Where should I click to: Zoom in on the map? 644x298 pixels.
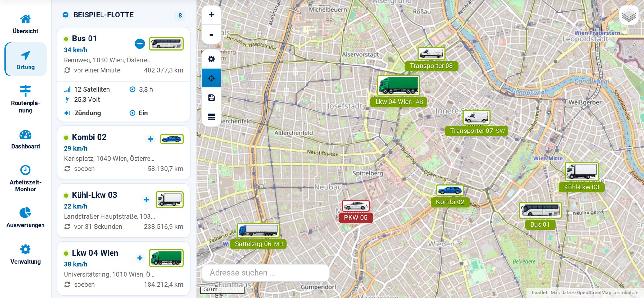(x=211, y=15)
